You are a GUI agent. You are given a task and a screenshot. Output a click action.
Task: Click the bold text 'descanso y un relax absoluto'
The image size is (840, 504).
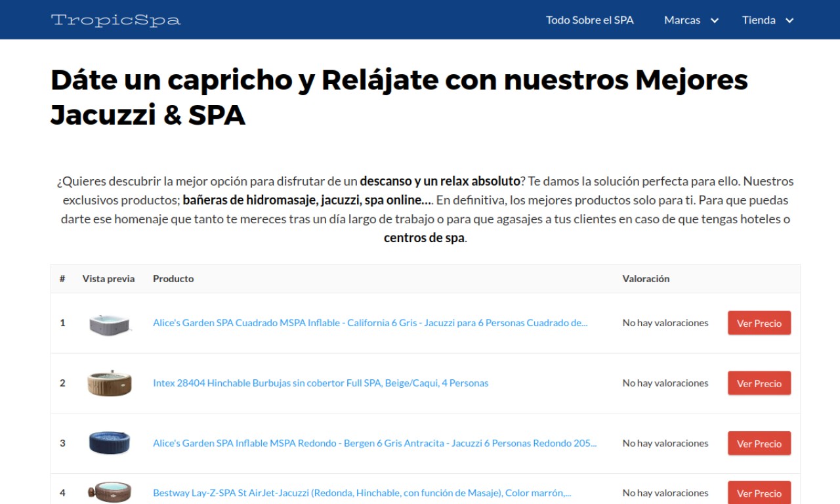click(x=440, y=181)
